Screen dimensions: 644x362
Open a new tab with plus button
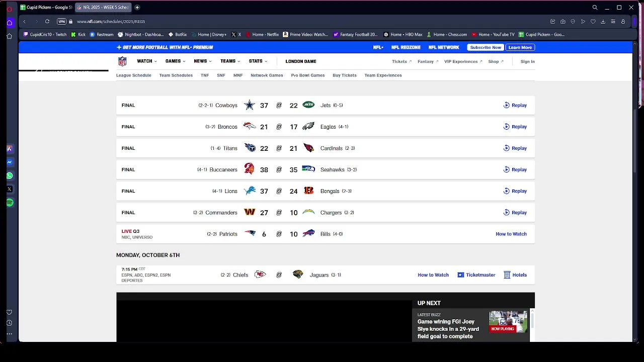137,8
